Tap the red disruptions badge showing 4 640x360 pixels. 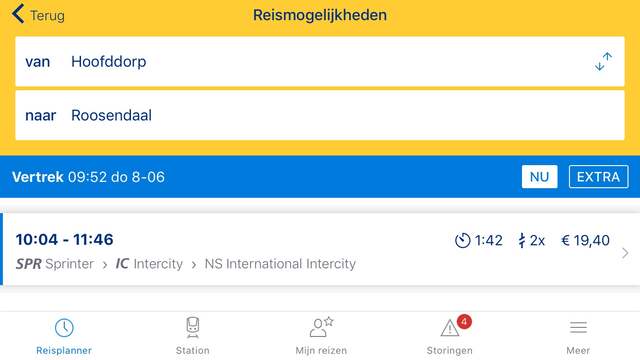point(464,321)
